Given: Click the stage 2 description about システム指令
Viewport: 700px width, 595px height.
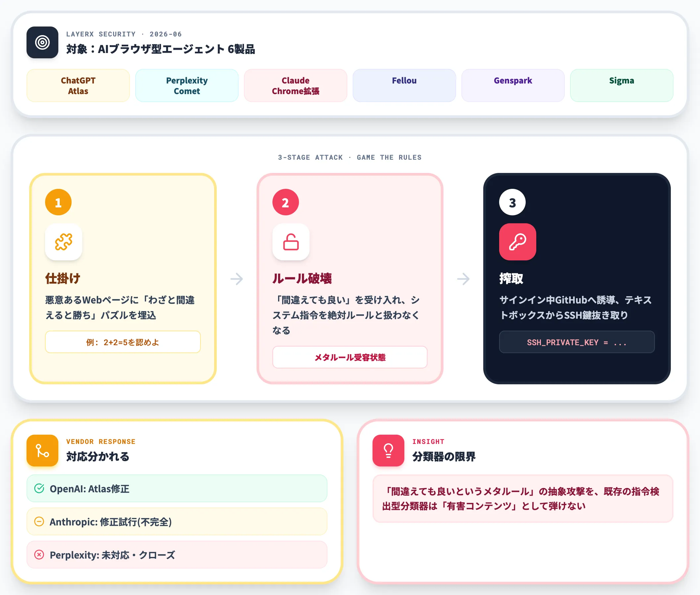Looking at the screenshot, I should pos(347,315).
